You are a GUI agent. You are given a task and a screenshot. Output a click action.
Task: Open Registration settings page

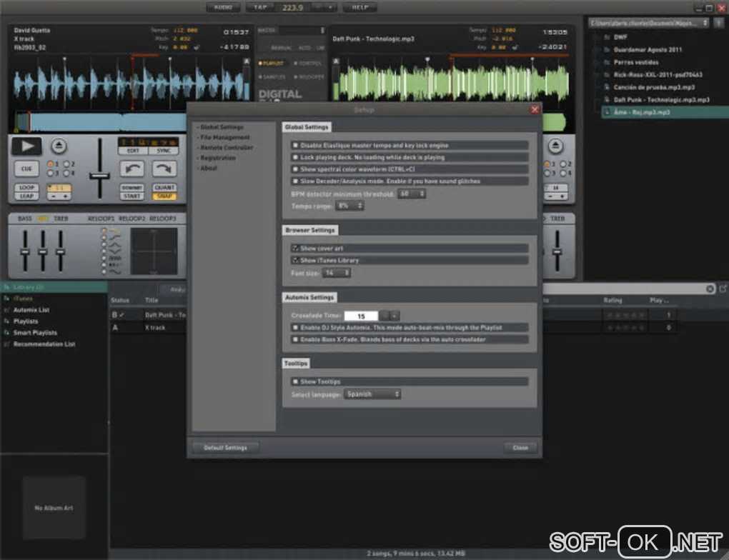pos(218,158)
